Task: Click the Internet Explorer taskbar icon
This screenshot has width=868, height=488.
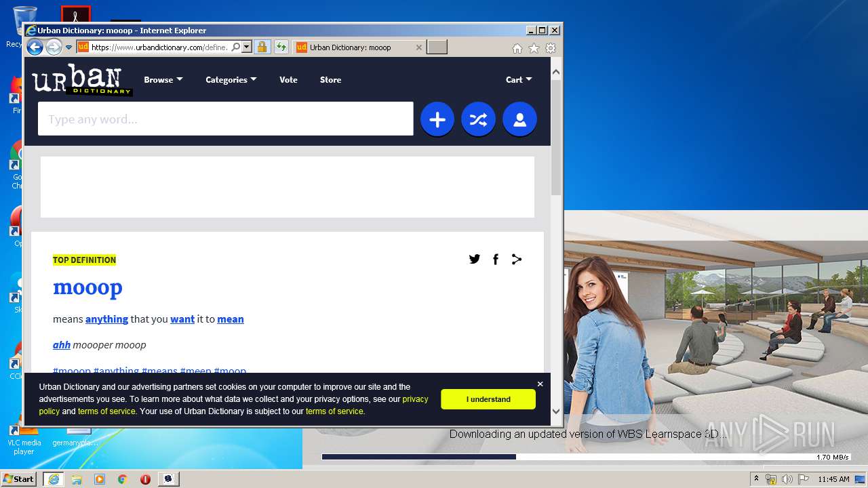Action: pos(53,479)
